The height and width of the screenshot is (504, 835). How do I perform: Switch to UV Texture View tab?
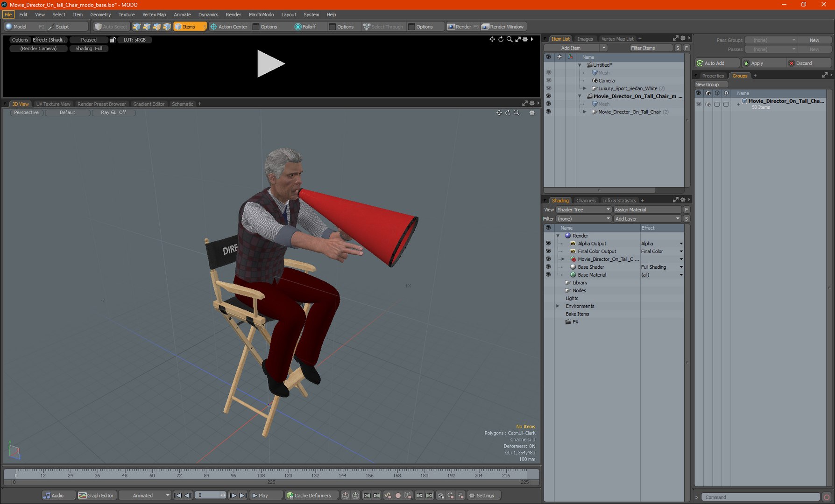point(53,104)
